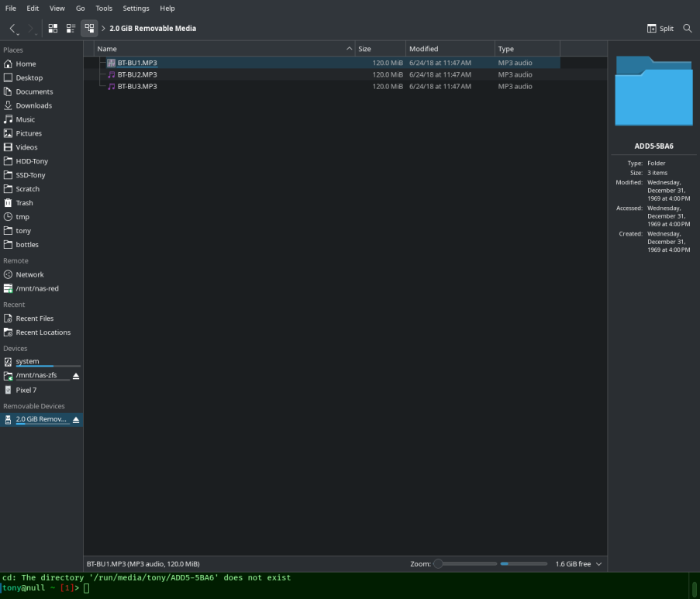The width and height of the screenshot is (700, 599).
Task: Expand breadcrumb arrow before 2.0 GiB Removable Media
Action: [x=104, y=29]
